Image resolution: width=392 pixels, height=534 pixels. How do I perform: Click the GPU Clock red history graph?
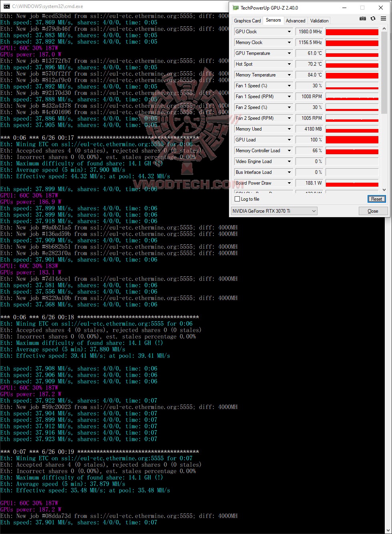[352, 32]
